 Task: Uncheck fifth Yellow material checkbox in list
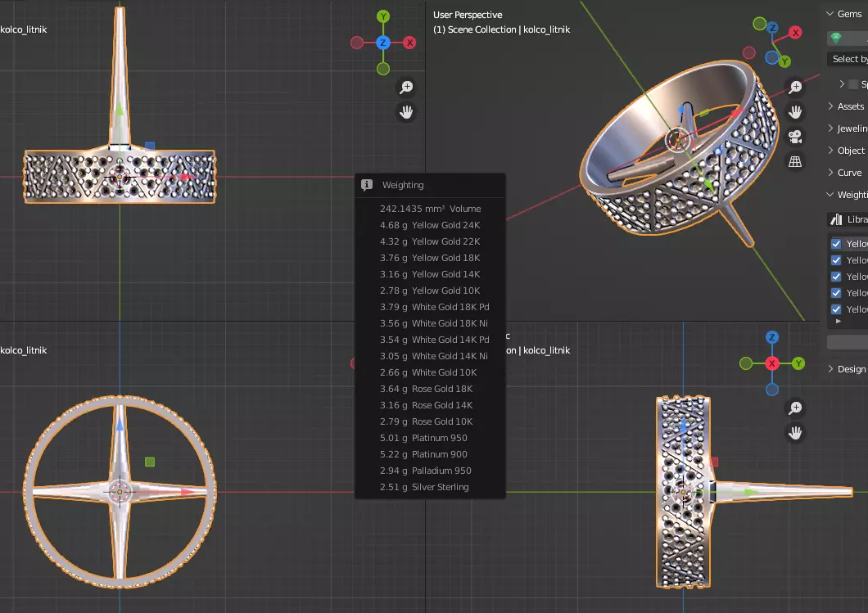coord(836,309)
